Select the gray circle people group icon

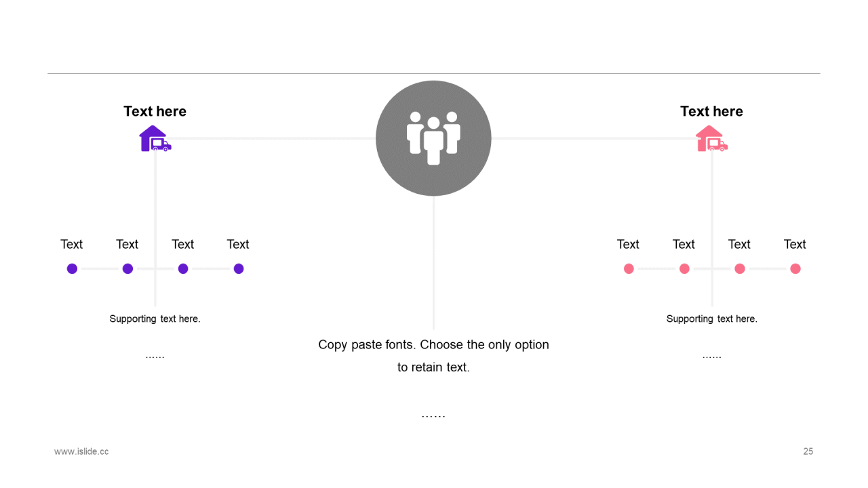point(433,138)
